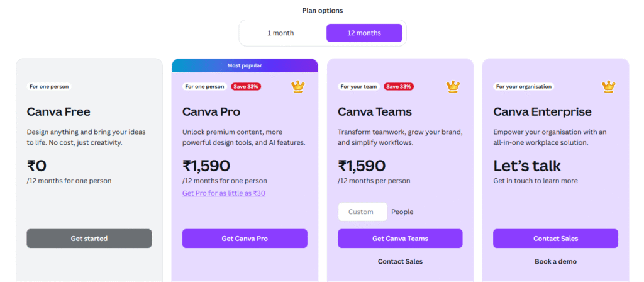Click the Contact Sales link under Canva Teams

click(400, 261)
